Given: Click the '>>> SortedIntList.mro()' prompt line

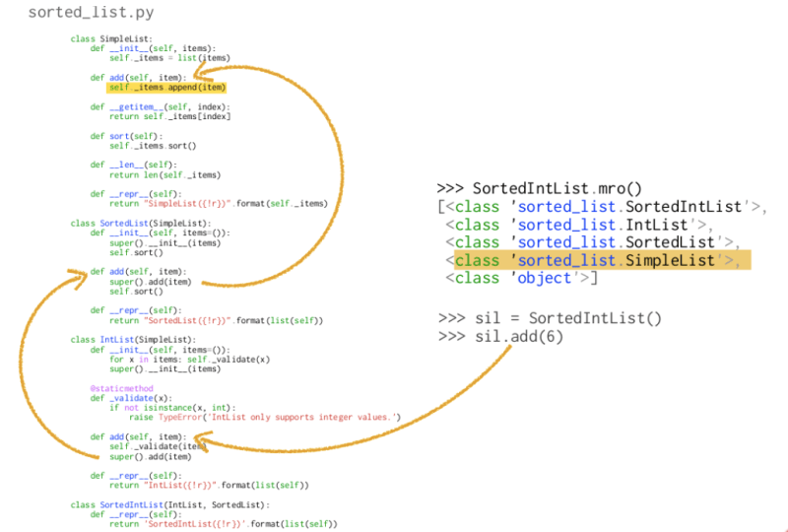Looking at the screenshot, I should pyautogui.click(x=540, y=188).
